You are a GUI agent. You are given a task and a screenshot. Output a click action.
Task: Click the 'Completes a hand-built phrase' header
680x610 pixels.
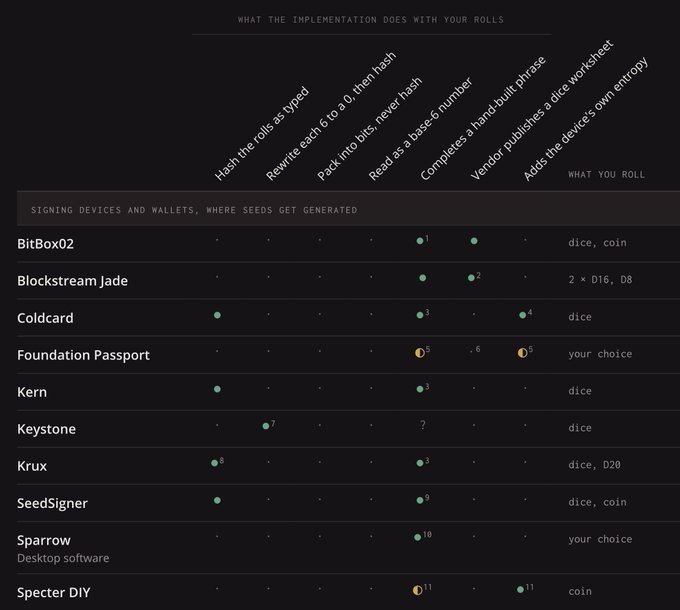click(483, 118)
